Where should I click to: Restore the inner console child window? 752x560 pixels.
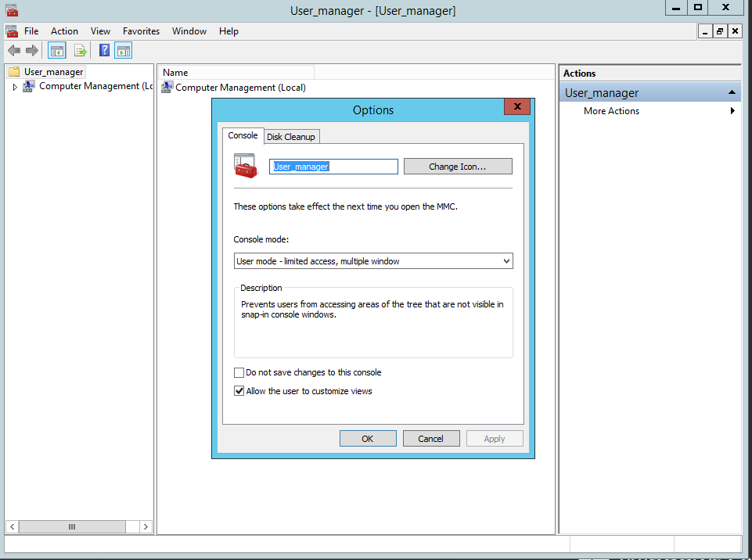[x=719, y=31]
